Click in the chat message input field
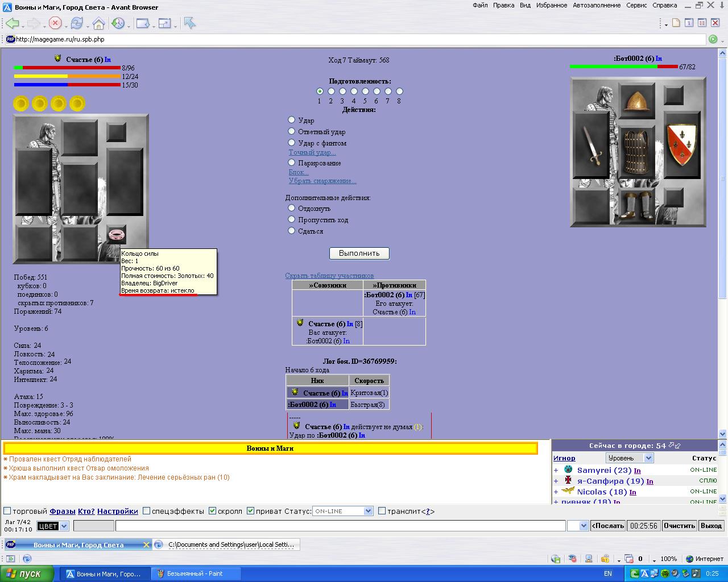 coord(341,526)
